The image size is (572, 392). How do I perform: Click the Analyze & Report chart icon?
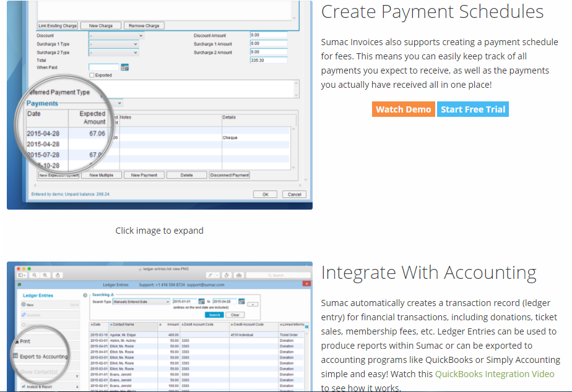click(x=24, y=386)
